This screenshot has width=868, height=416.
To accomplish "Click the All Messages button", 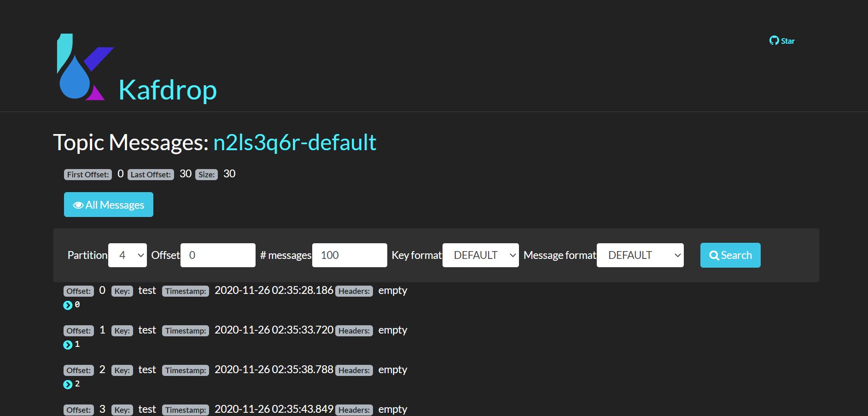I will (x=109, y=205).
